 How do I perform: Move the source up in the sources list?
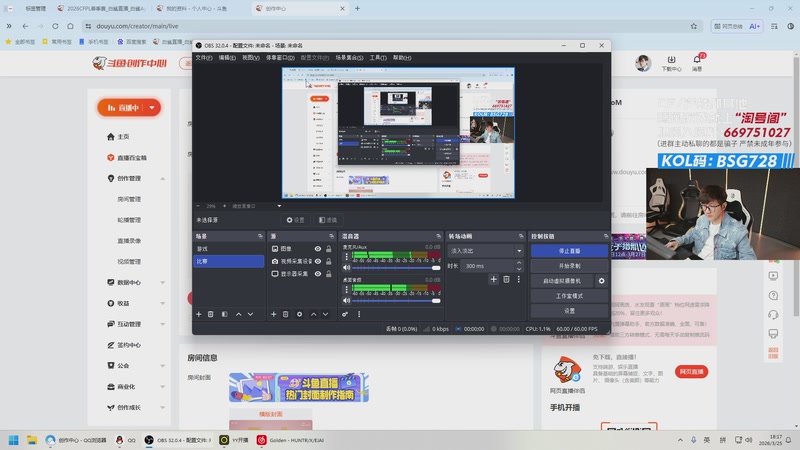313,314
